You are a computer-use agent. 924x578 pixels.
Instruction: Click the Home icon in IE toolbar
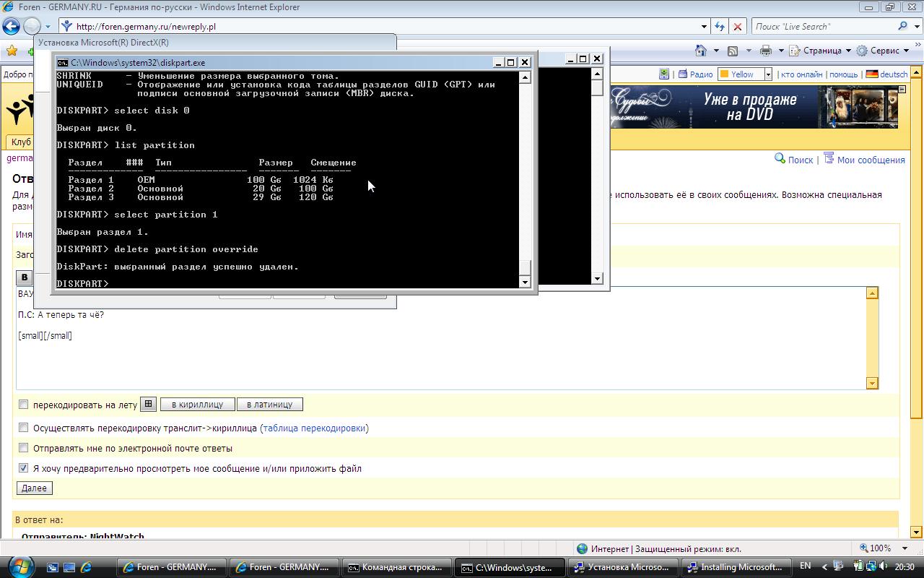coord(700,51)
